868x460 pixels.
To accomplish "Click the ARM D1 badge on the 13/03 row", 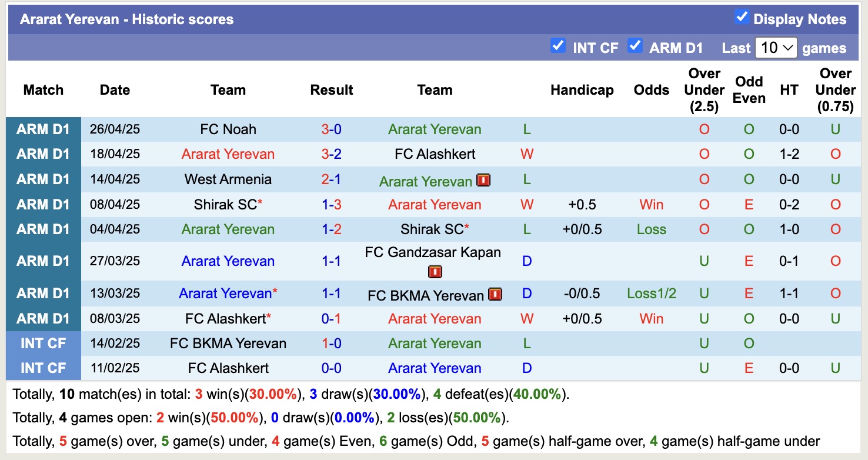I will (x=44, y=294).
